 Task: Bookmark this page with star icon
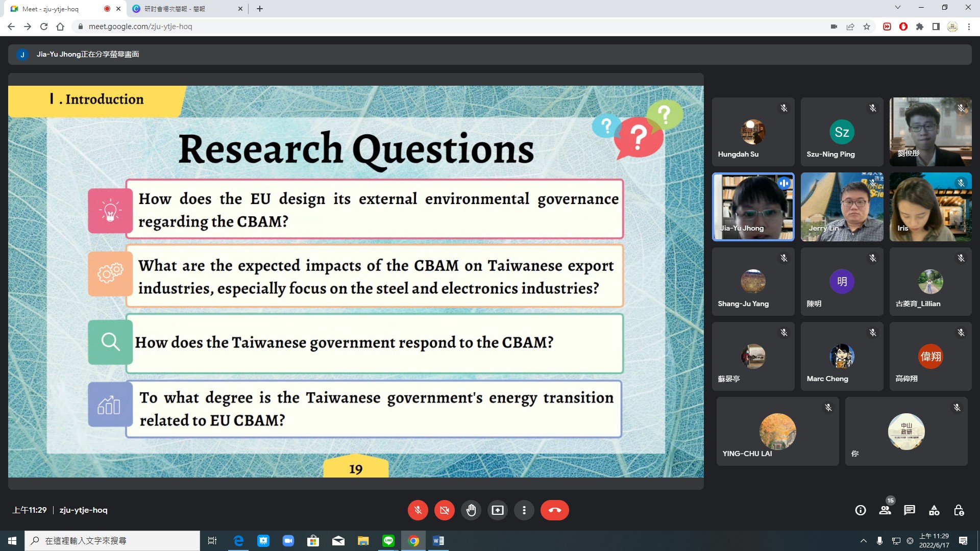867,27
